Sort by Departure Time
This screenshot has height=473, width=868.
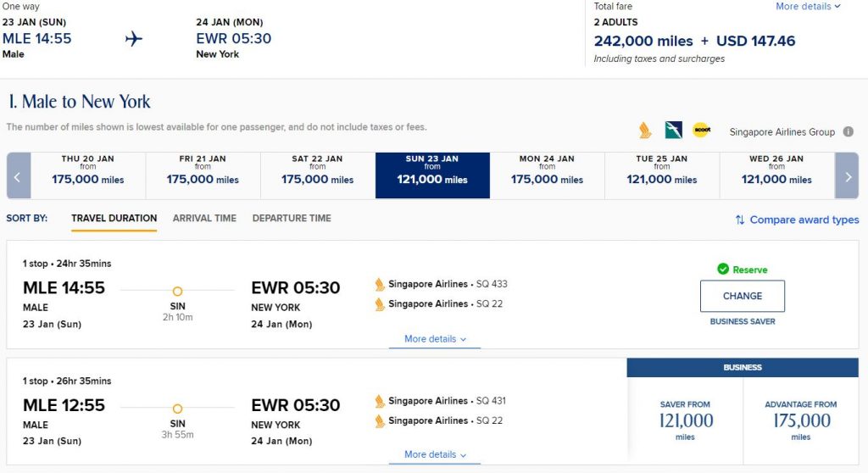click(292, 218)
